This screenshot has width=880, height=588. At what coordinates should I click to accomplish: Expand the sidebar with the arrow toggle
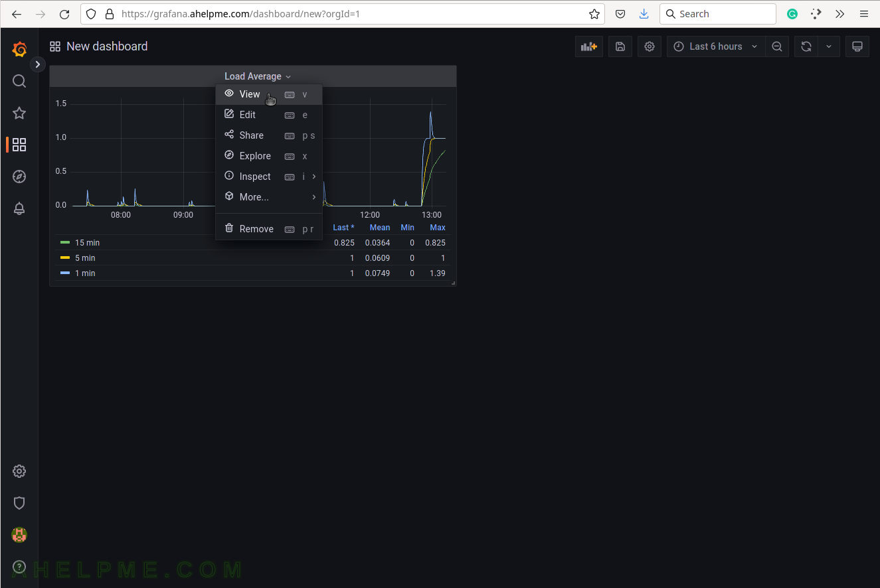click(38, 64)
